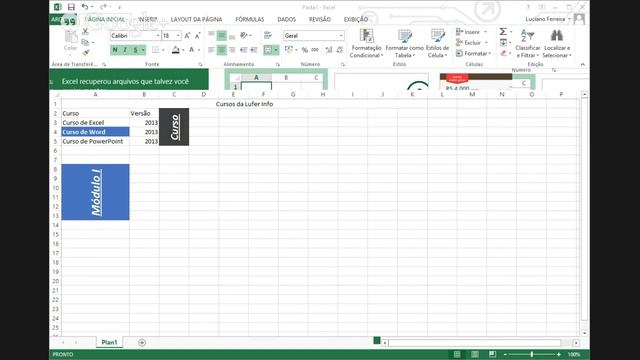Open the merge cells dropdown arrow
Viewport: 640px width, 360px height.
pos(276,50)
